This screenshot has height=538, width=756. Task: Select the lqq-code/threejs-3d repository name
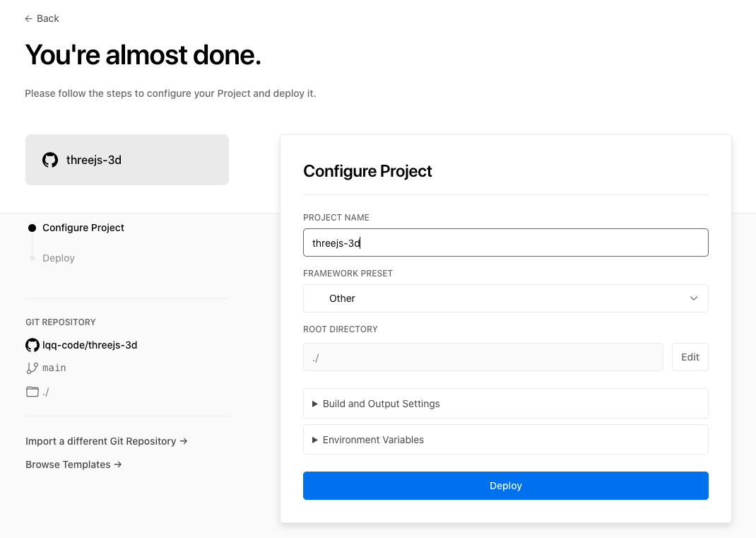point(90,345)
